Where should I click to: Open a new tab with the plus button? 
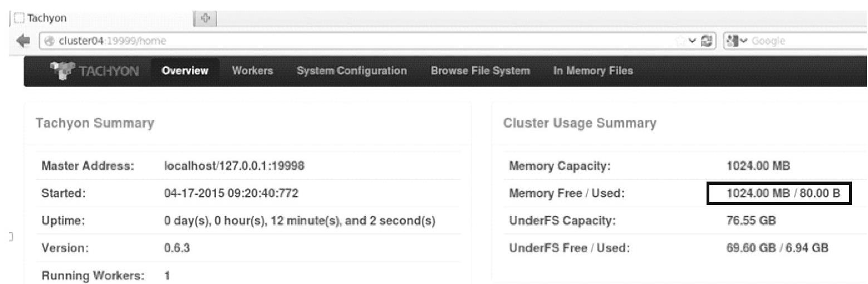click(x=205, y=18)
